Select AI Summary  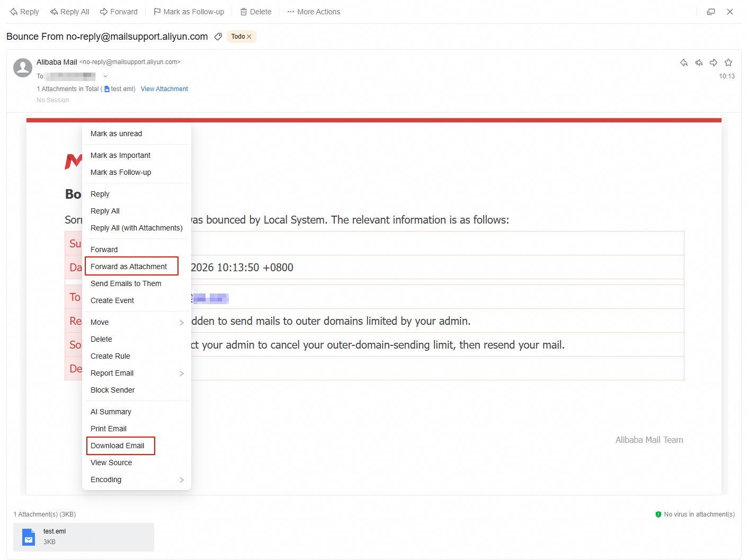tap(137, 412)
